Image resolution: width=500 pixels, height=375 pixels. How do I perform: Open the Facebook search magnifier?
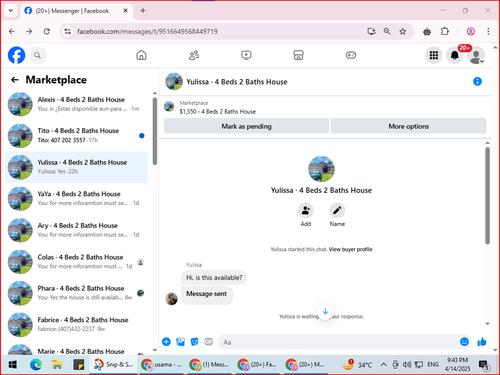(x=37, y=55)
